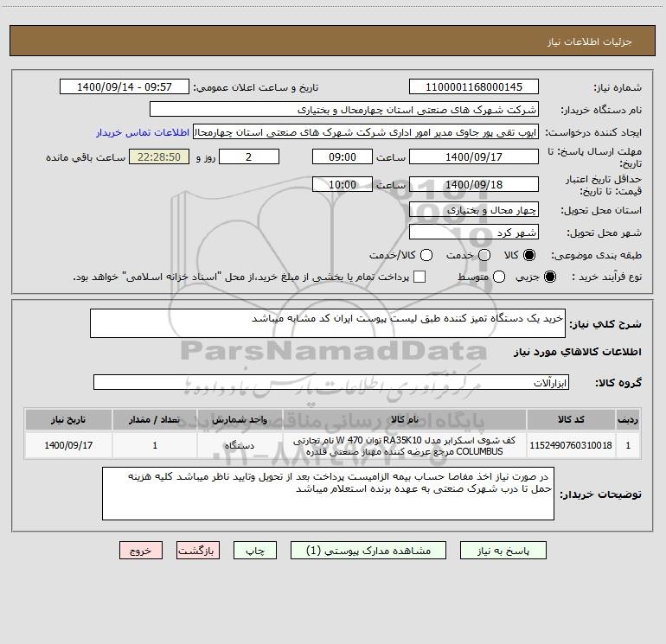This screenshot has height=644, width=666.
Task: Toggle Islamic treasury payment checkbox
Action: [419, 277]
